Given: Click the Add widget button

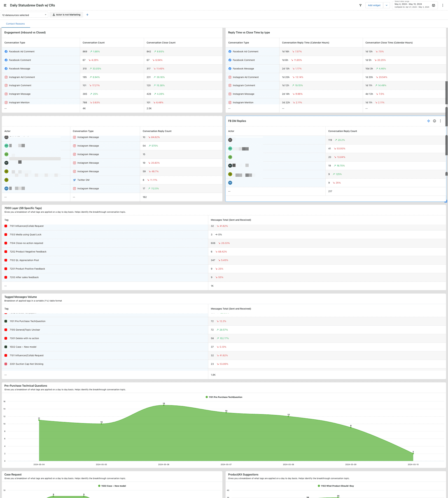Looking at the screenshot, I should coord(374,5).
